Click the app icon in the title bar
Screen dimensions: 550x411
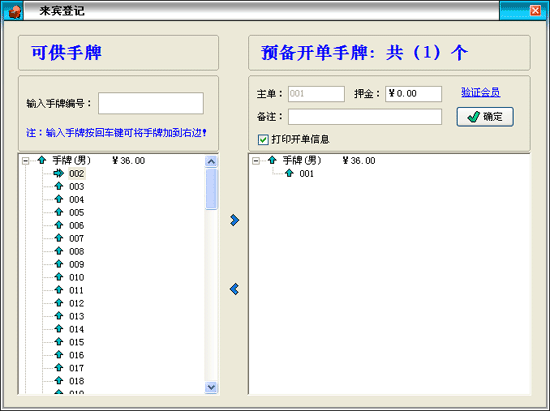[14, 12]
